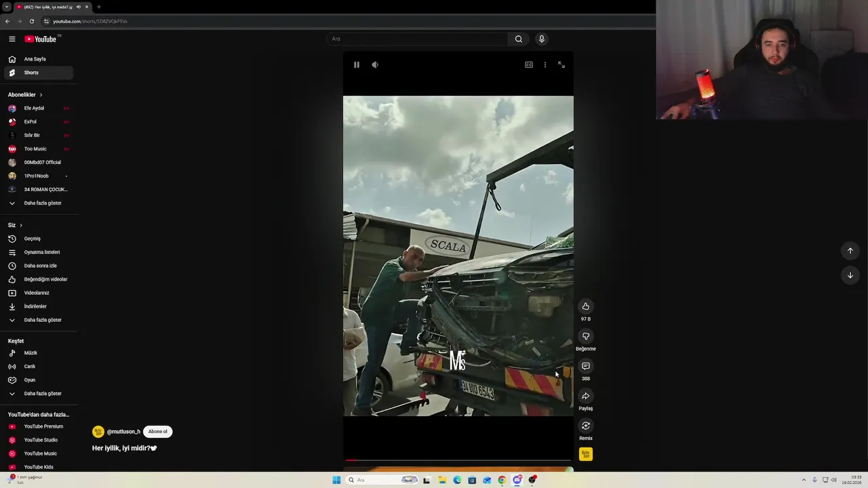Open Geçmiş history
868x488 pixels.
pyautogui.click(x=38, y=239)
